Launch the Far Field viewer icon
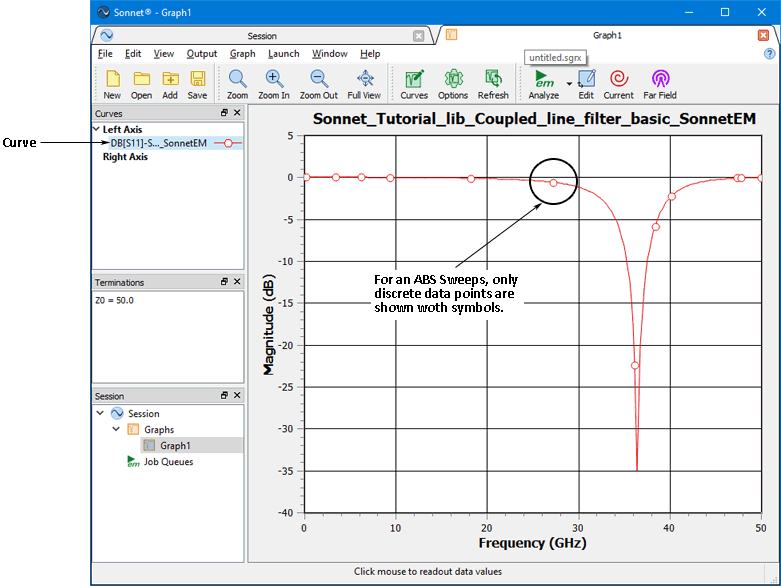The width and height of the screenshot is (781, 586). [660, 85]
